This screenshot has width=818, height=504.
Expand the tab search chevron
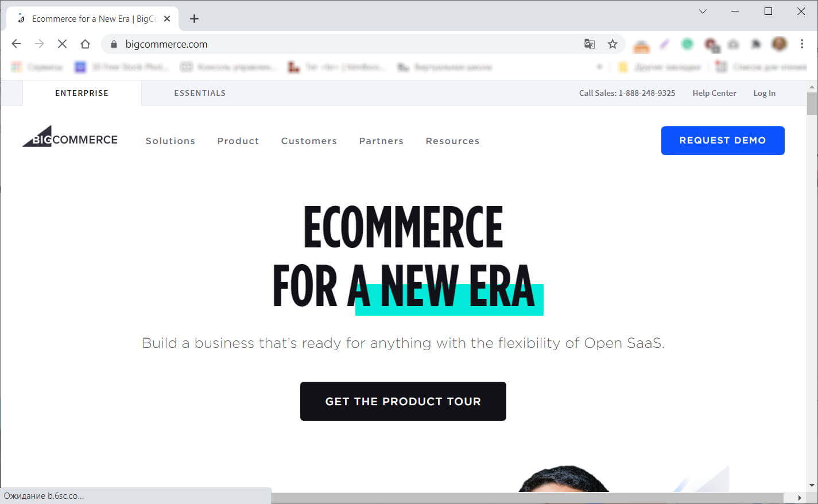click(x=703, y=11)
